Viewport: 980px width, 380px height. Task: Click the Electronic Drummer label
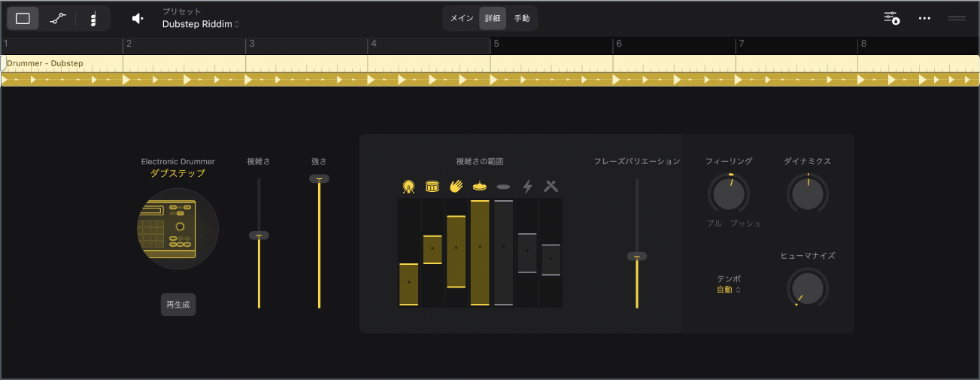pyautogui.click(x=177, y=161)
